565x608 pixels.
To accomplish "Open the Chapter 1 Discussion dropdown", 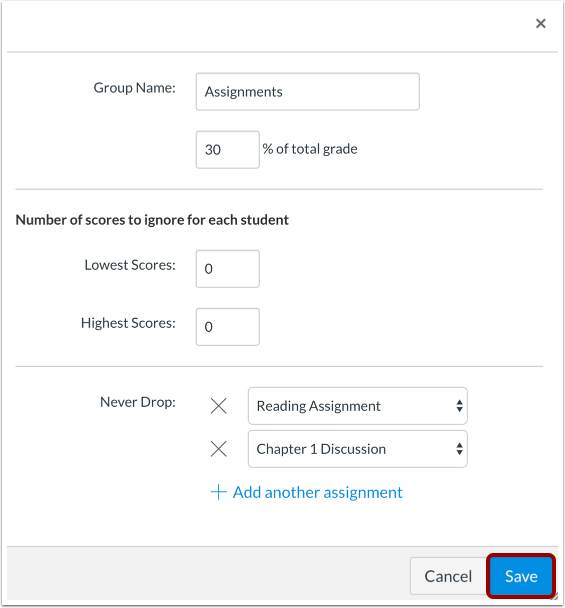I will click(x=358, y=449).
